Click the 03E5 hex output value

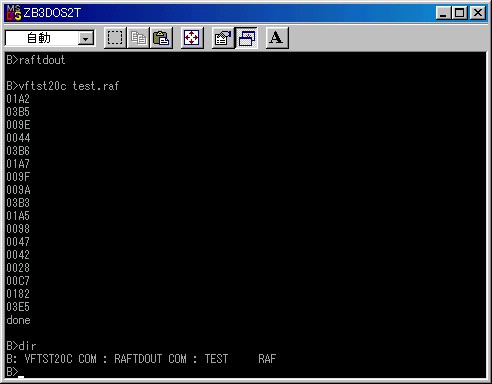click(18, 307)
